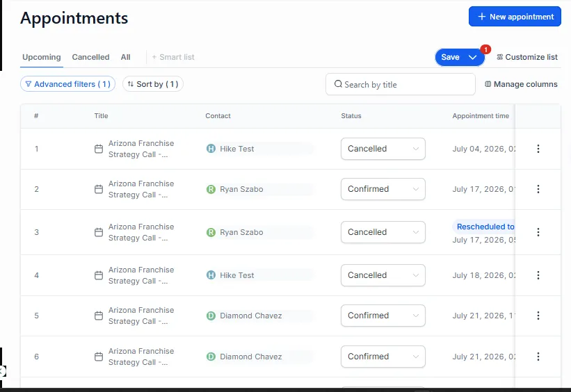The image size is (571, 392).
Task: Click the Status column header
Action: click(x=351, y=116)
